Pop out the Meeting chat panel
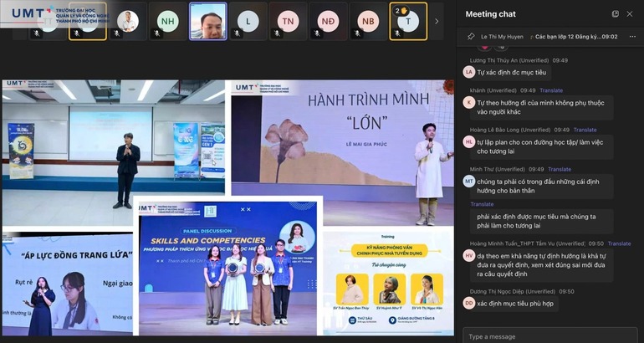 click(616, 14)
